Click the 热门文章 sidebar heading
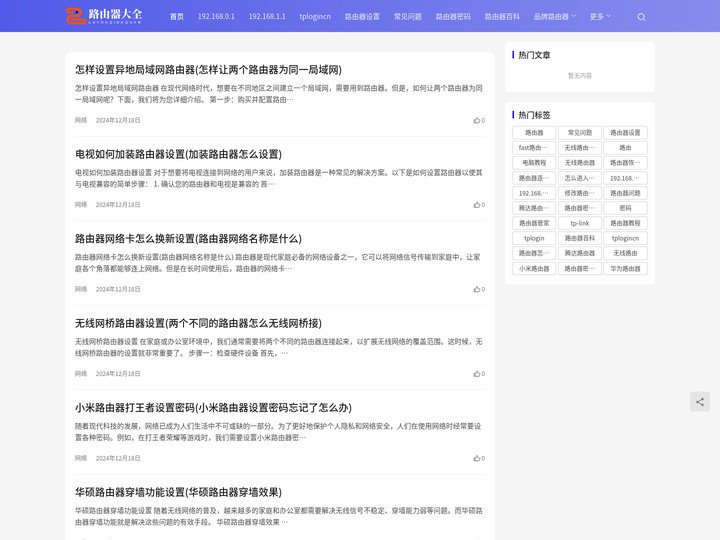 (534, 55)
